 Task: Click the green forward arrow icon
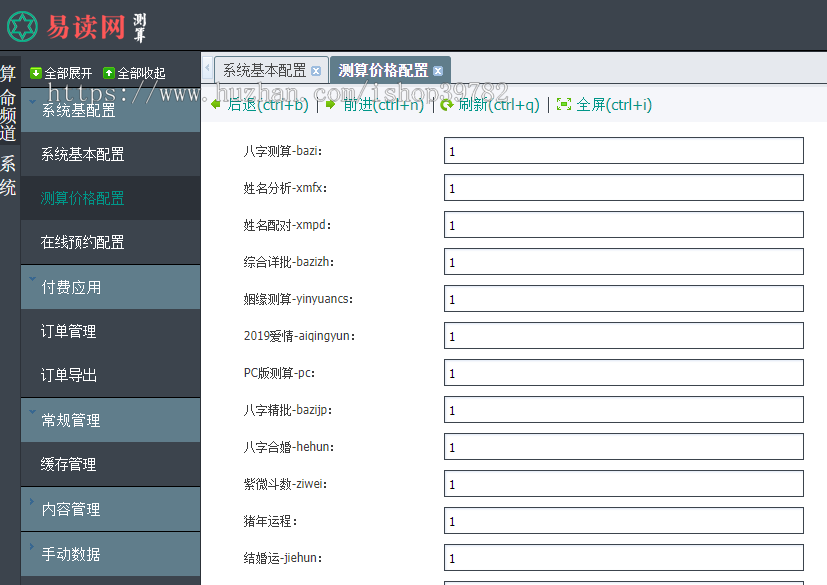click(331, 104)
